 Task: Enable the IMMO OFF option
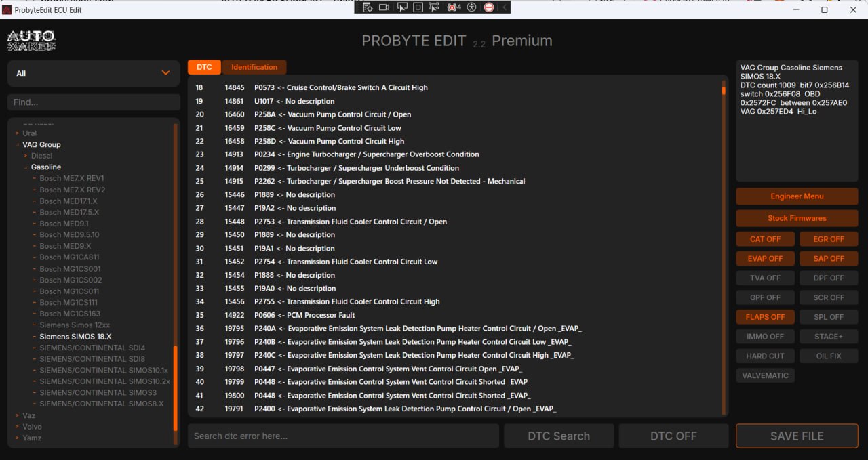[765, 337]
